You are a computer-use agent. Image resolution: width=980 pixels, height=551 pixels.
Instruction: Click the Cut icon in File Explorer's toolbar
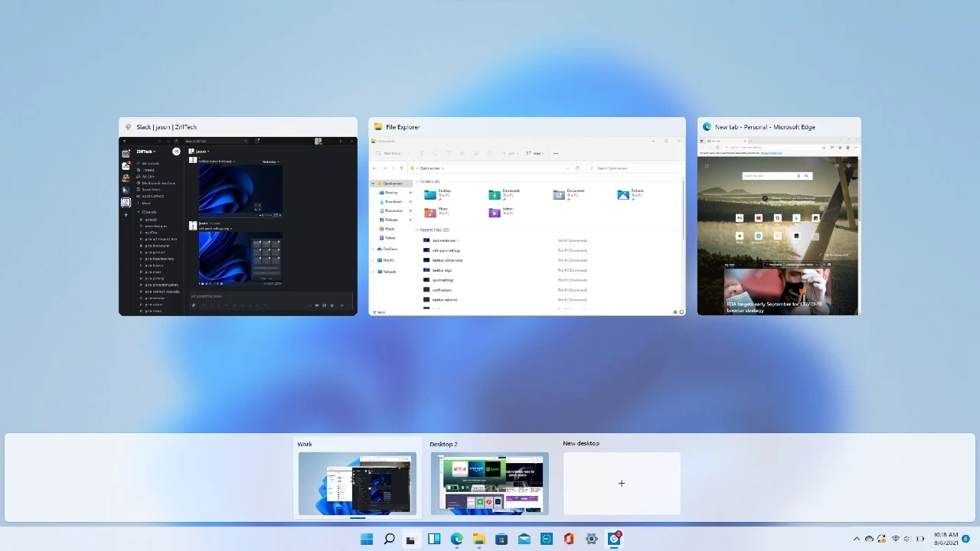(x=422, y=153)
